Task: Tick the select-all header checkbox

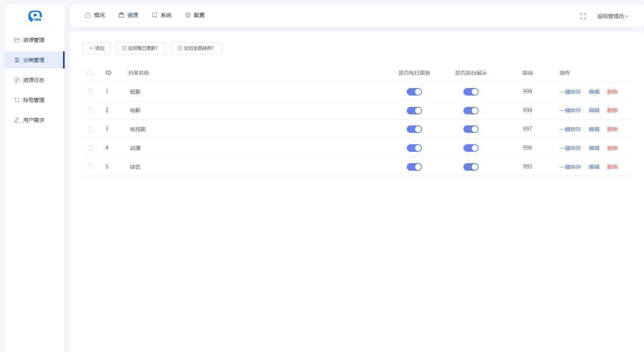Action: (89, 73)
